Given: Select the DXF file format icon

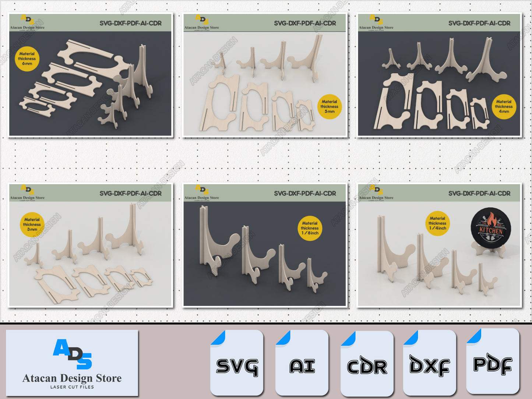Looking at the screenshot, I should click(x=429, y=363).
